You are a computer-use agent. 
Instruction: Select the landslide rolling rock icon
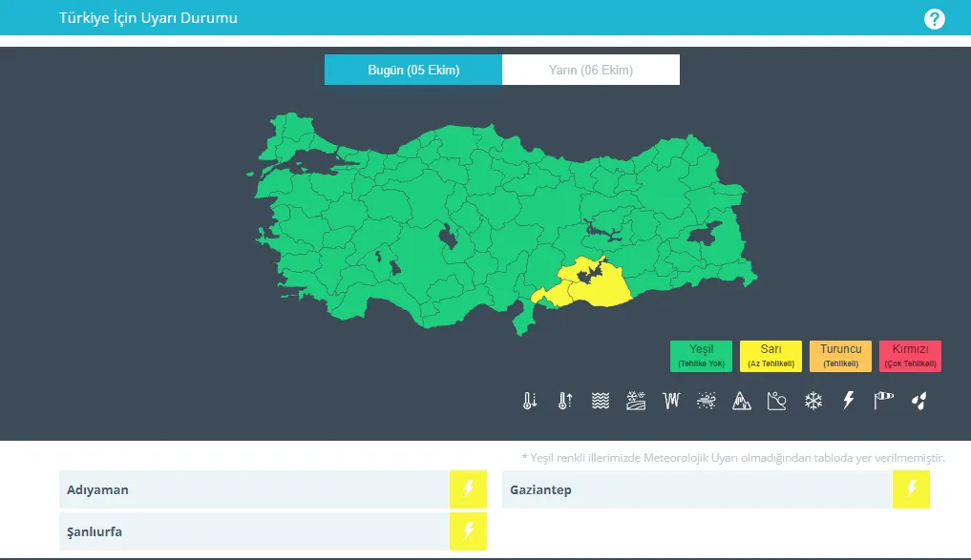point(776,401)
